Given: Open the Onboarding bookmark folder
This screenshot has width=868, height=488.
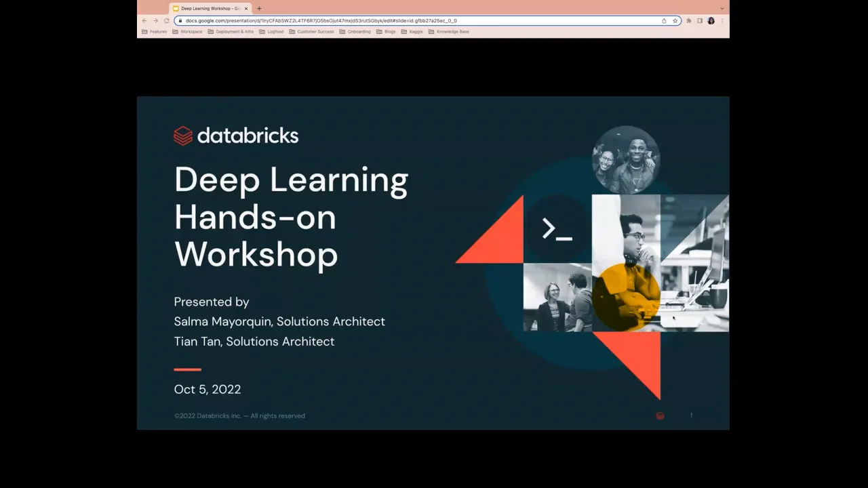Looking at the screenshot, I should [x=355, y=32].
